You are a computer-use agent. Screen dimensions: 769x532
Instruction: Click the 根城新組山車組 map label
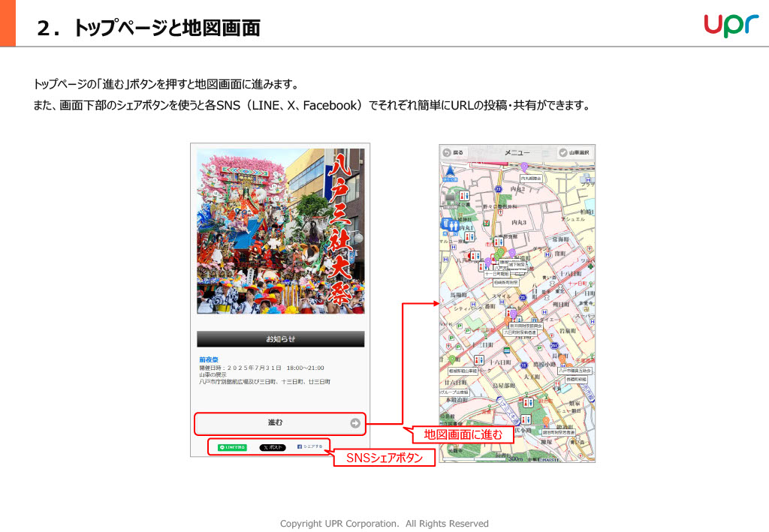pyautogui.click(x=463, y=371)
